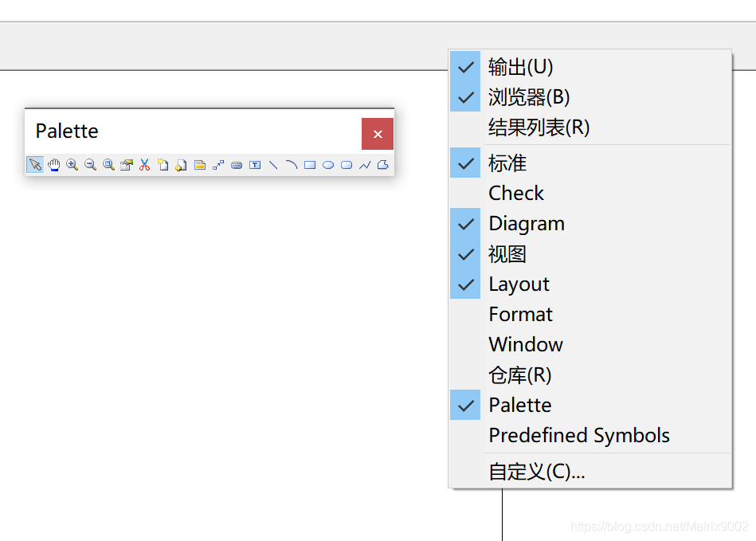756x541 pixels.
Task: Enable the Check toolbar
Action: coord(590,194)
